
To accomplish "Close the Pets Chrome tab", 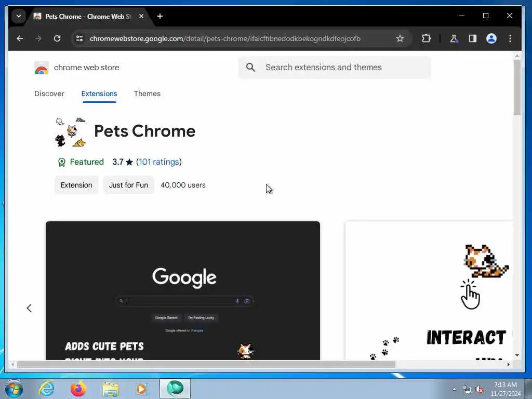I will pos(141,16).
